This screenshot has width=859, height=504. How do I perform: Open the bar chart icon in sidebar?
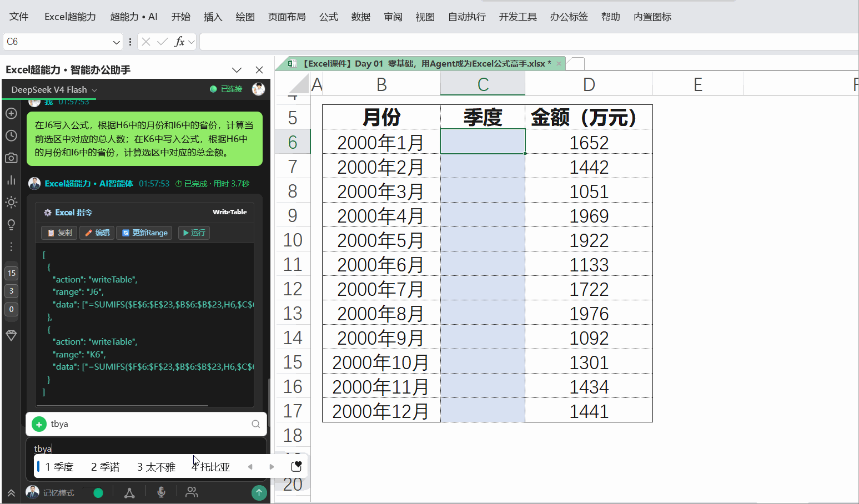coord(11,180)
